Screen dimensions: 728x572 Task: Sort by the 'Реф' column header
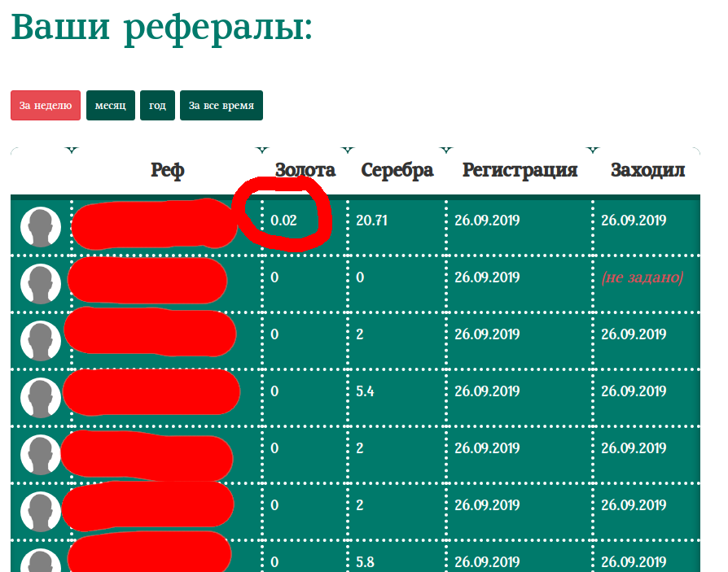(167, 170)
